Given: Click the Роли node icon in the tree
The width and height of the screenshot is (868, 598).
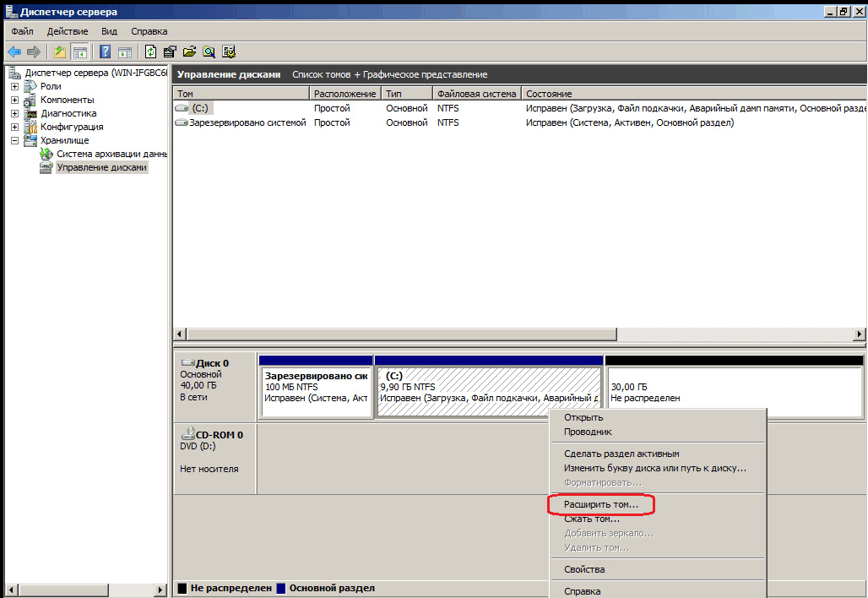Looking at the screenshot, I should click(30, 86).
